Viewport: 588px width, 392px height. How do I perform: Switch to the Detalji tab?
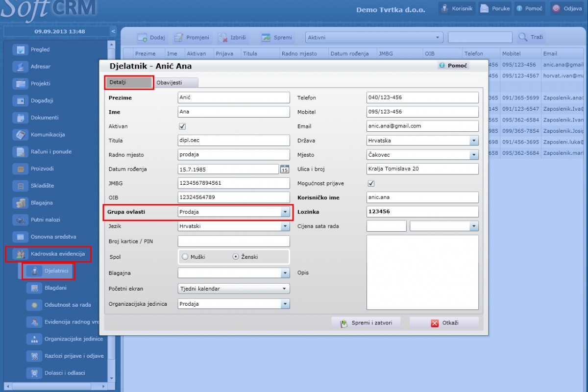point(129,82)
